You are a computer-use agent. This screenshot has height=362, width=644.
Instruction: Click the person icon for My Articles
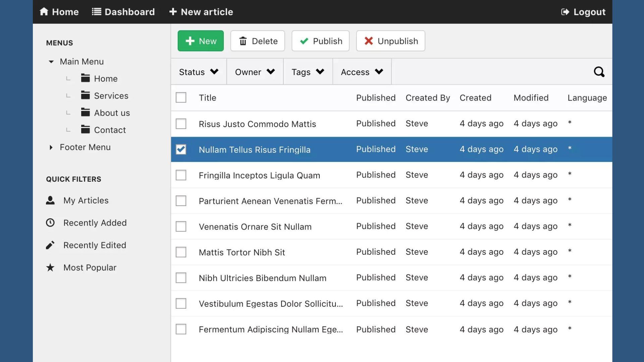pyautogui.click(x=50, y=200)
